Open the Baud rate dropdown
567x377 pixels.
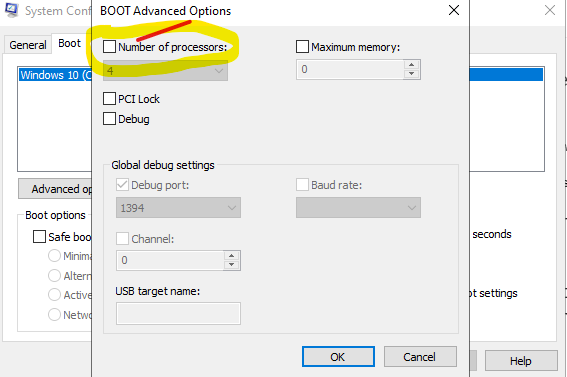(x=358, y=207)
